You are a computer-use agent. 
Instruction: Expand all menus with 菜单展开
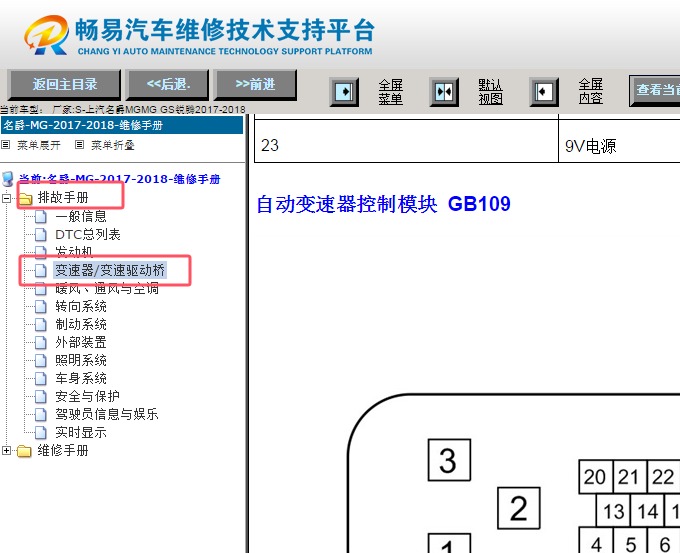point(39,145)
